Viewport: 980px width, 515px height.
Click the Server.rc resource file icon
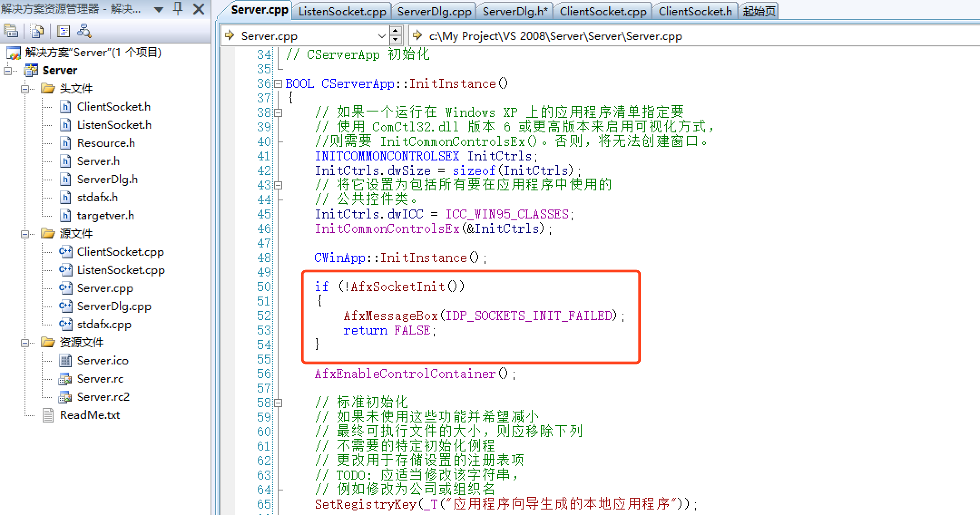click(65, 379)
